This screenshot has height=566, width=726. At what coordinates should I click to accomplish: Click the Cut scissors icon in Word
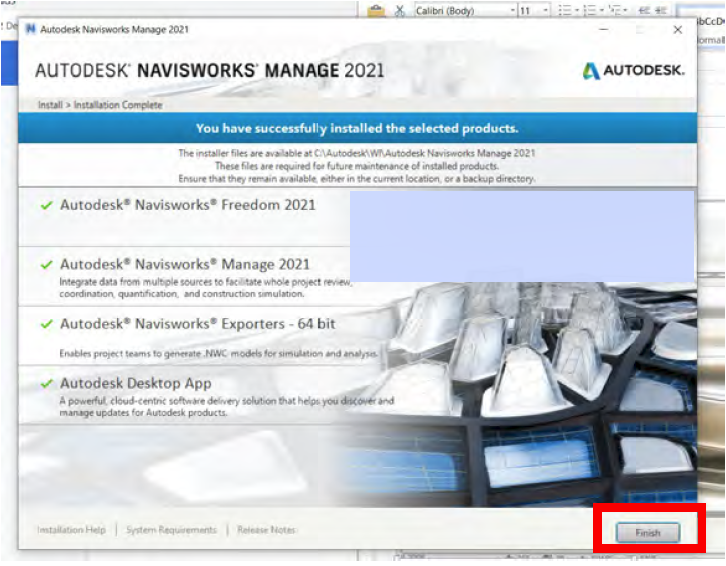(400, 10)
